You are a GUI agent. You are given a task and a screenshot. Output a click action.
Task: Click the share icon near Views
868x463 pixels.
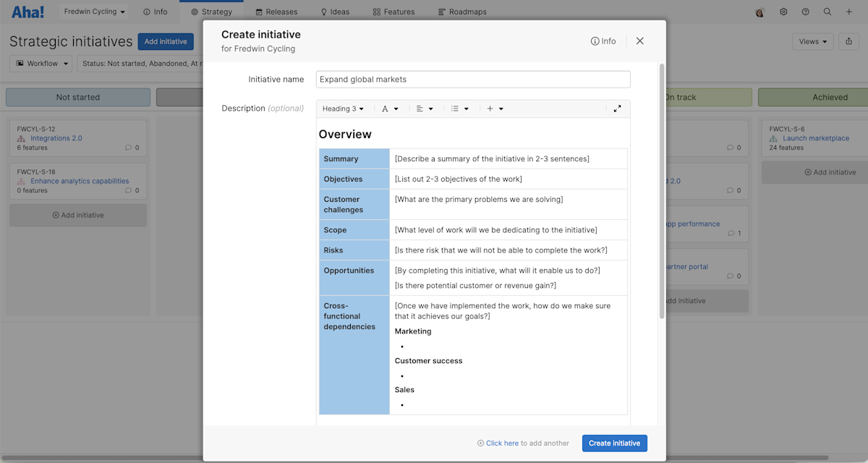tap(848, 41)
